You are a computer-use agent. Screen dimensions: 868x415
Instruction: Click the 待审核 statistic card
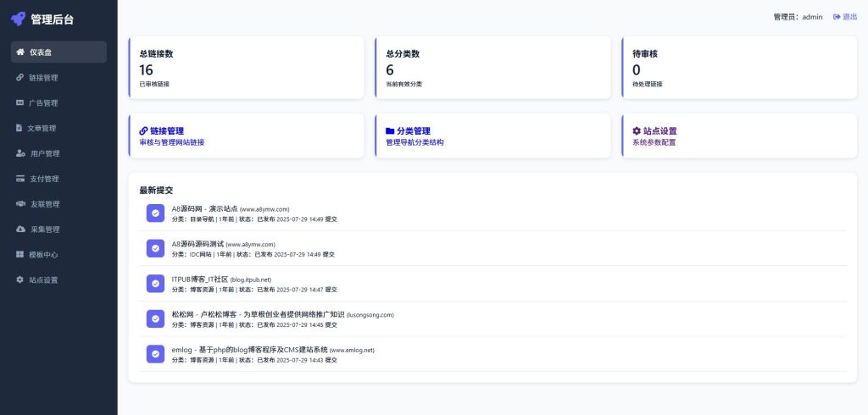739,68
